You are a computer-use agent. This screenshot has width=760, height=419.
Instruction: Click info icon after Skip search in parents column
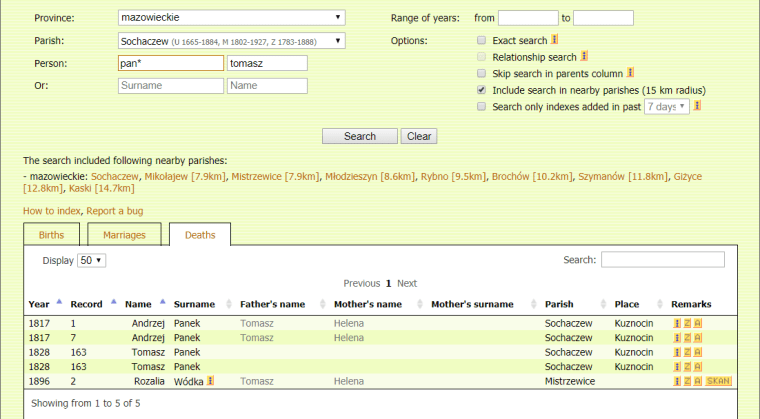631,73
